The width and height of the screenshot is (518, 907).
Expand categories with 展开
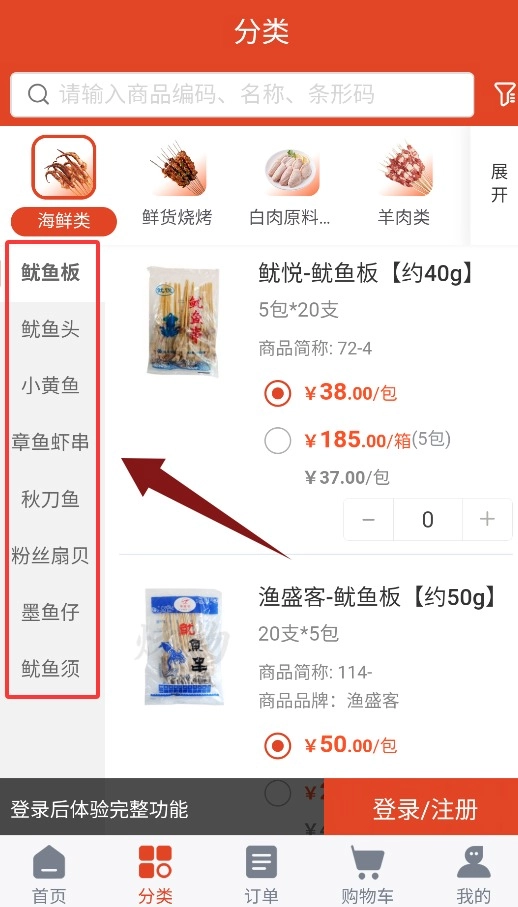point(499,183)
